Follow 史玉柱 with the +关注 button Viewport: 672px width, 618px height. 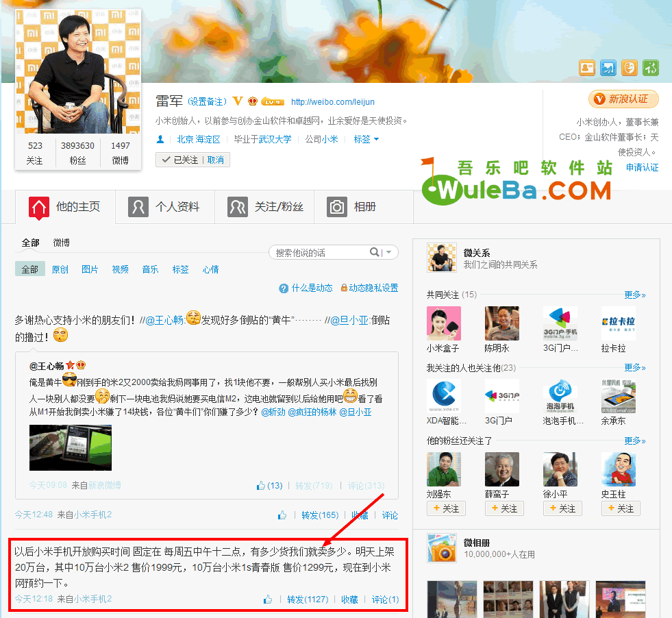621,508
